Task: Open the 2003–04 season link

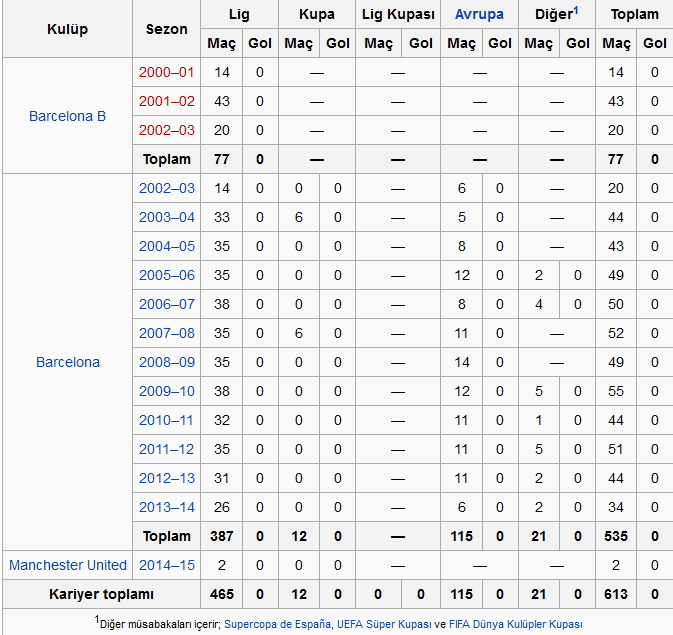Action: coord(167,217)
